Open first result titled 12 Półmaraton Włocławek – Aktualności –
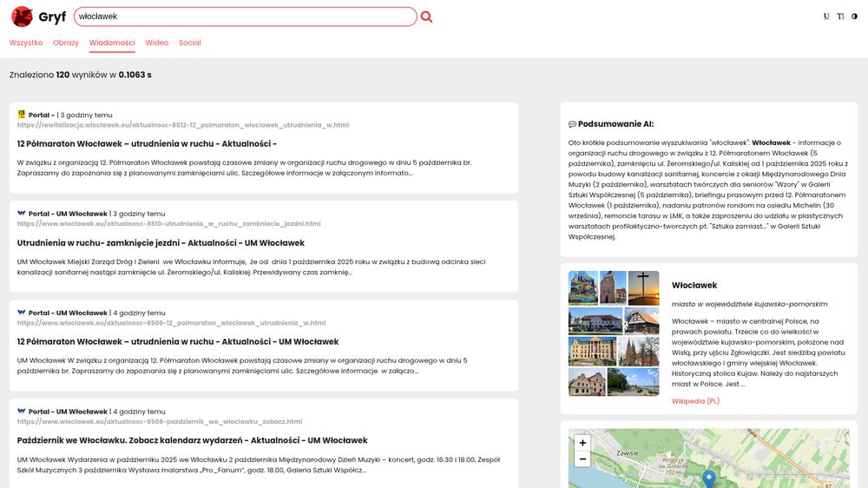Screen dimensions: 868x488 [x=147, y=143]
